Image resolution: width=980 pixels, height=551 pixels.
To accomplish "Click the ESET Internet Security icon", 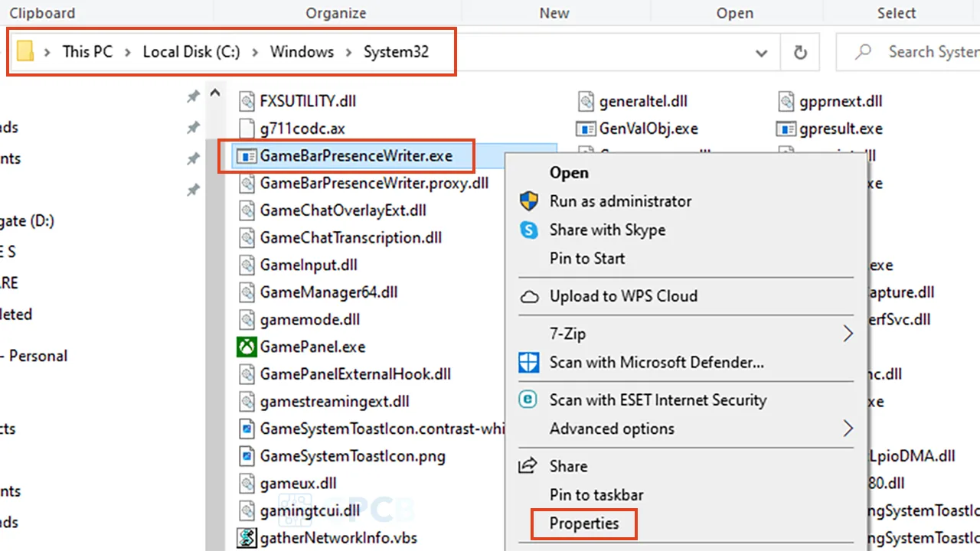I will tap(529, 399).
